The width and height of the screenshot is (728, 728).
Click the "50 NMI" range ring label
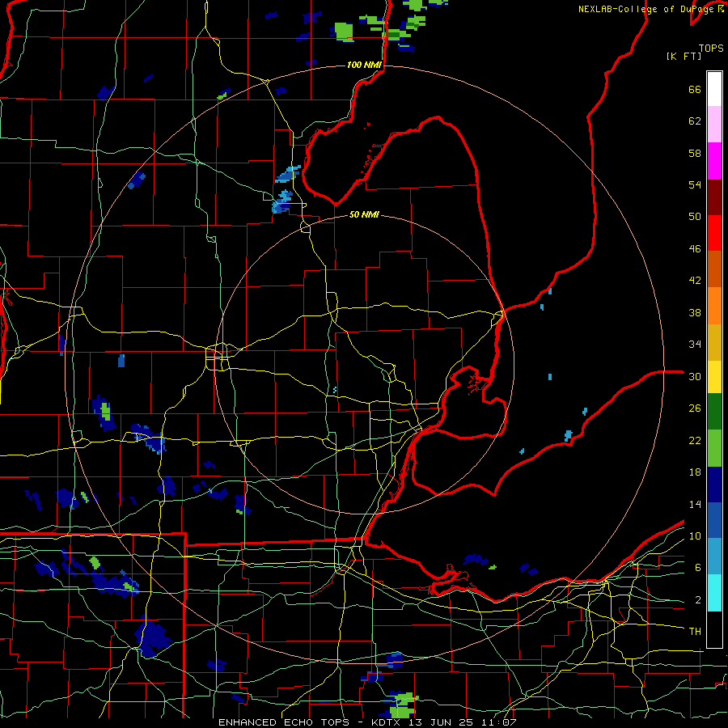click(x=364, y=214)
